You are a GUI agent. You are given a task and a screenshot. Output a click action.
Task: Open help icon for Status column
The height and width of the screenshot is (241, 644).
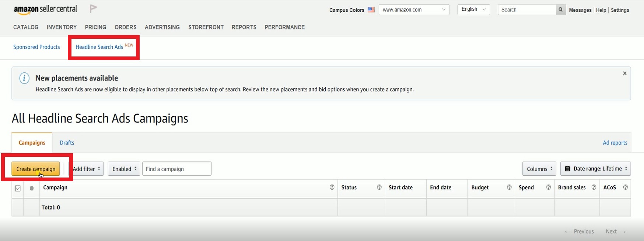coord(379,187)
